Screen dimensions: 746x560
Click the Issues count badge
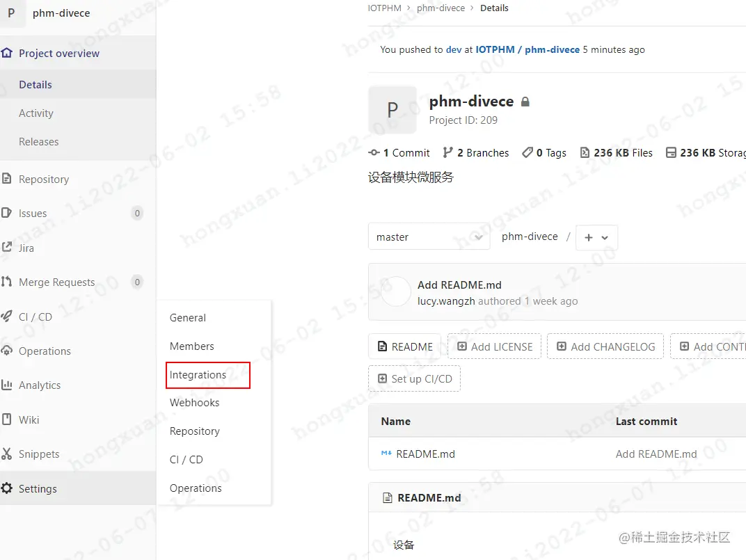pyautogui.click(x=137, y=213)
